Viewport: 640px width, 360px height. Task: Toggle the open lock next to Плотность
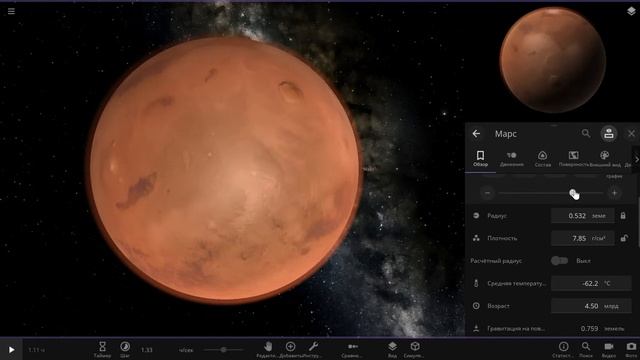tap(624, 238)
